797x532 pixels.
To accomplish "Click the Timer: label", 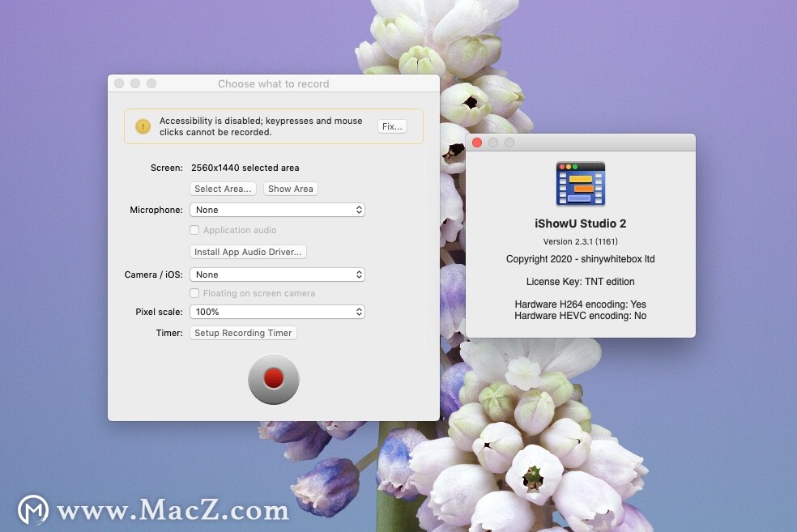I will pyautogui.click(x=169, y=333).
